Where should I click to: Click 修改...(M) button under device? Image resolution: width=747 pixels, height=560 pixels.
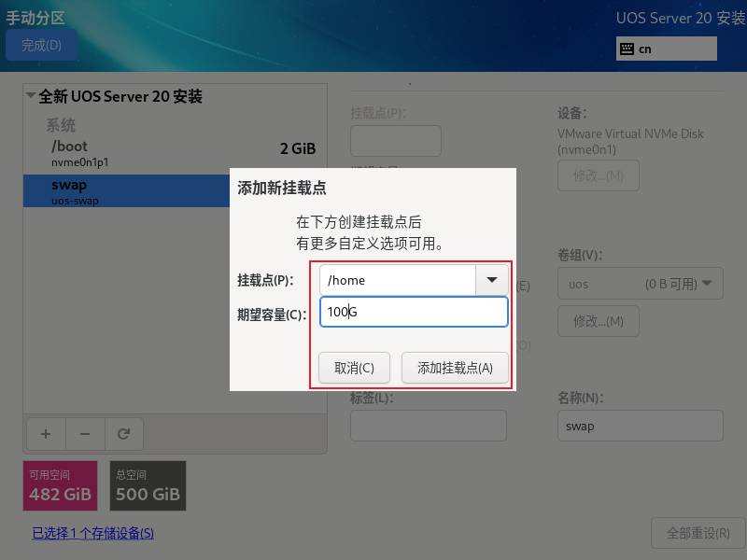(599, 175)
